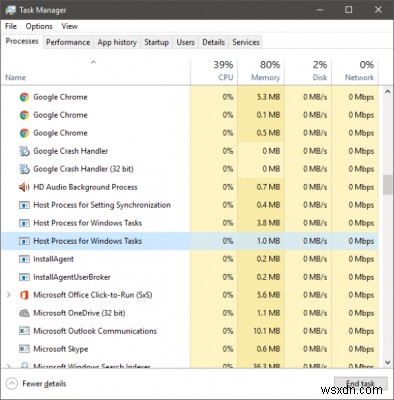The height and width of the screenshot is (400, 394).
Task: Click the InstallAgentUserBroker process icon
Action: coord(24,277)
